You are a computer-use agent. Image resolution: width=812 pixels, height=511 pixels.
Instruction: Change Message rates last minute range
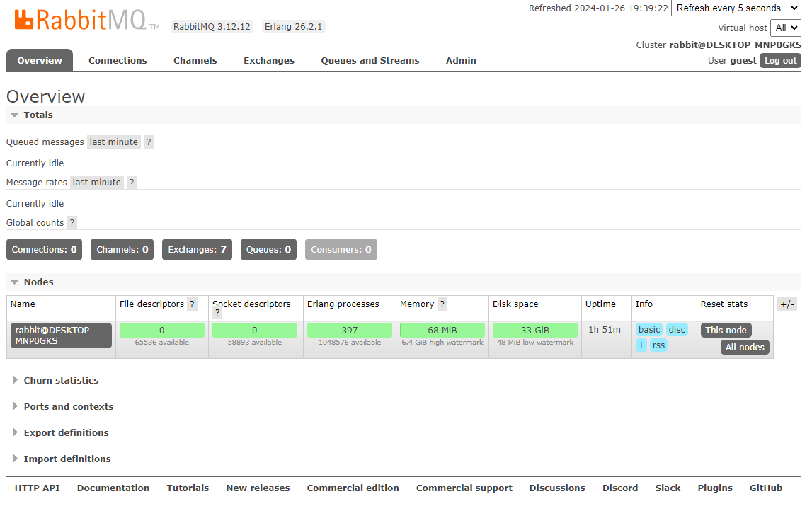[97, 182]
